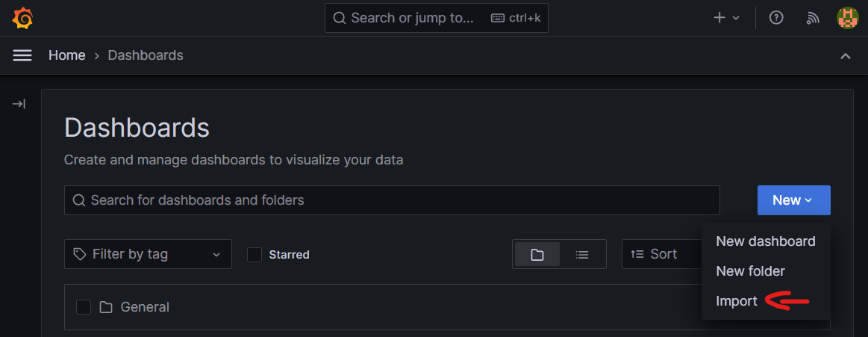Go to the Home breadcrumb link
The height and width of the screenshot is (337, 868).
[67, 55]
